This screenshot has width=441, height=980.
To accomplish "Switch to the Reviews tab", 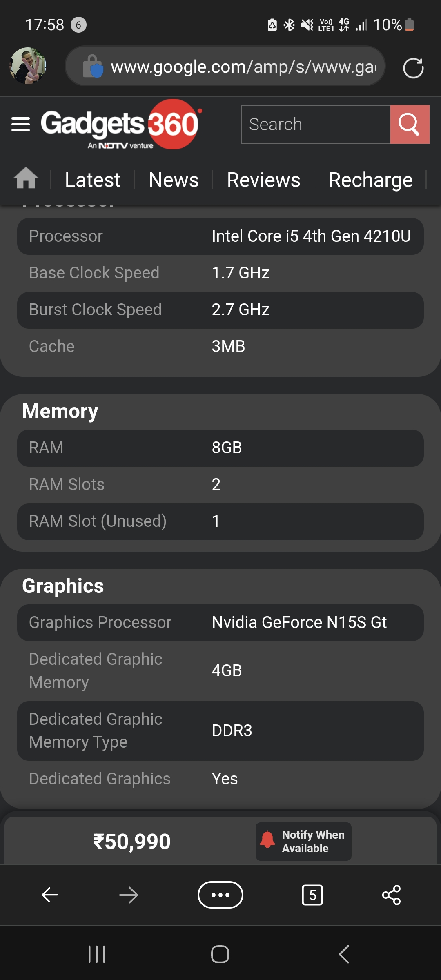I will coord(263,180).
